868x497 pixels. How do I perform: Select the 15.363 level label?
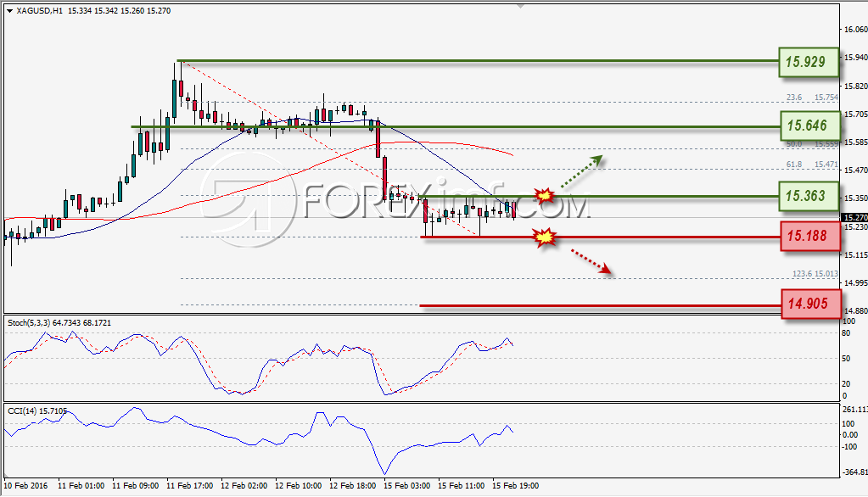point(809,196)
